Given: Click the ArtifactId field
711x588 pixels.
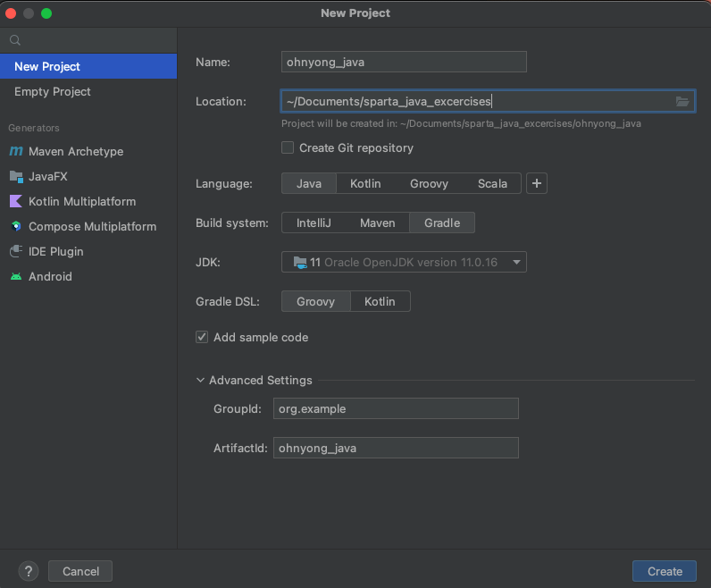Looking at the screenshot, I should [396, 448].
